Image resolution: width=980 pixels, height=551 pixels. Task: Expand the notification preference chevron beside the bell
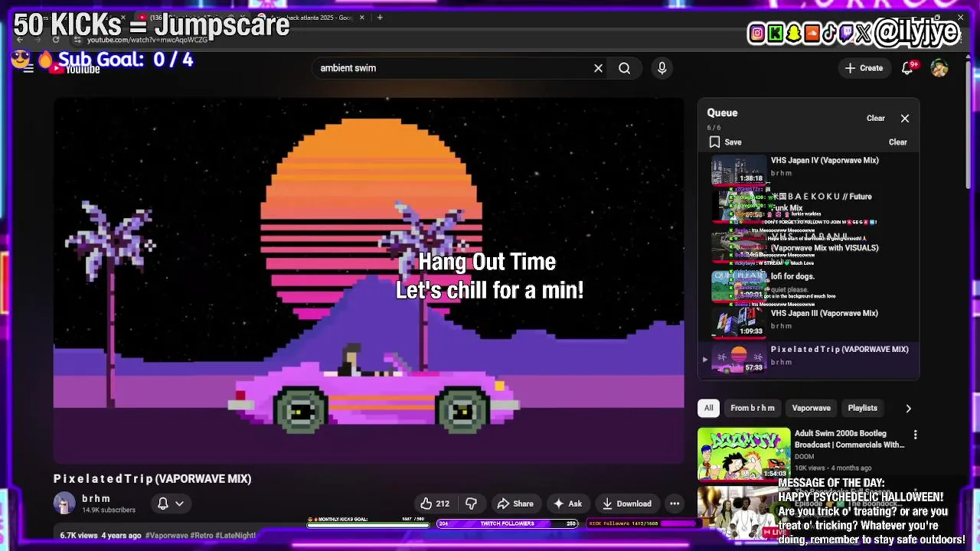179,504
